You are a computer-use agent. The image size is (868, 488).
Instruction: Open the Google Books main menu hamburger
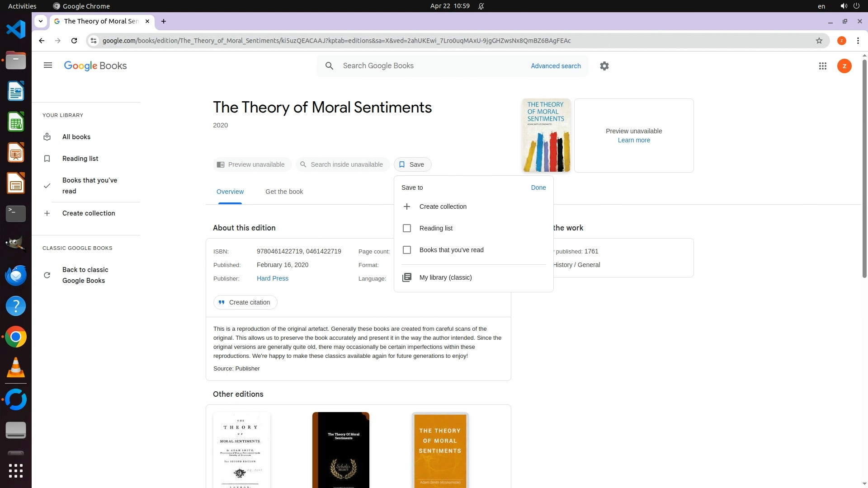pos(48,66)
